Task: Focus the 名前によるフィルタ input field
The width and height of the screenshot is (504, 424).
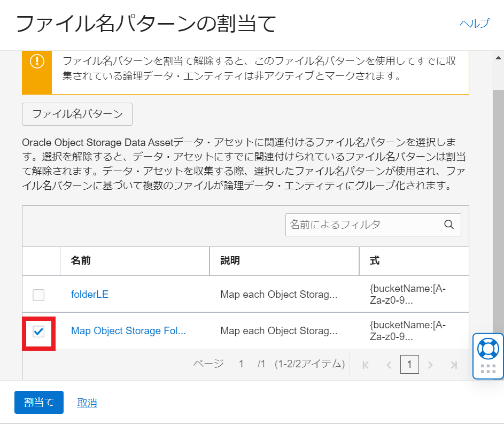Action: (x=363, y=225)
